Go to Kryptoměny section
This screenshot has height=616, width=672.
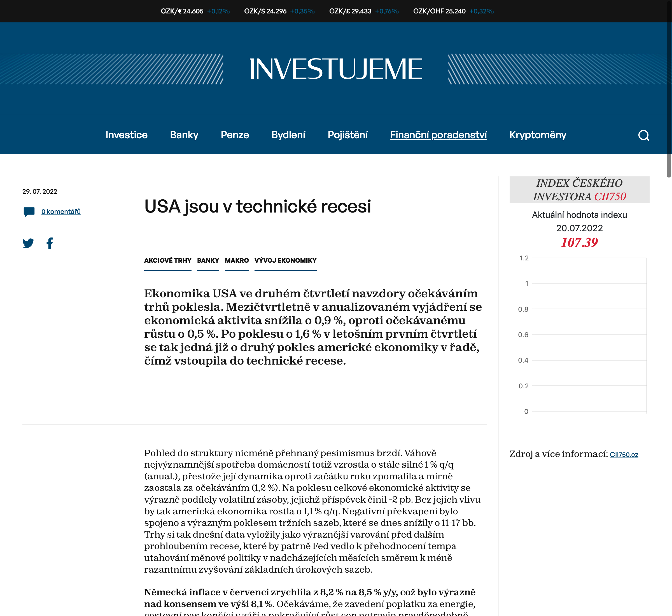coord(538,135)
